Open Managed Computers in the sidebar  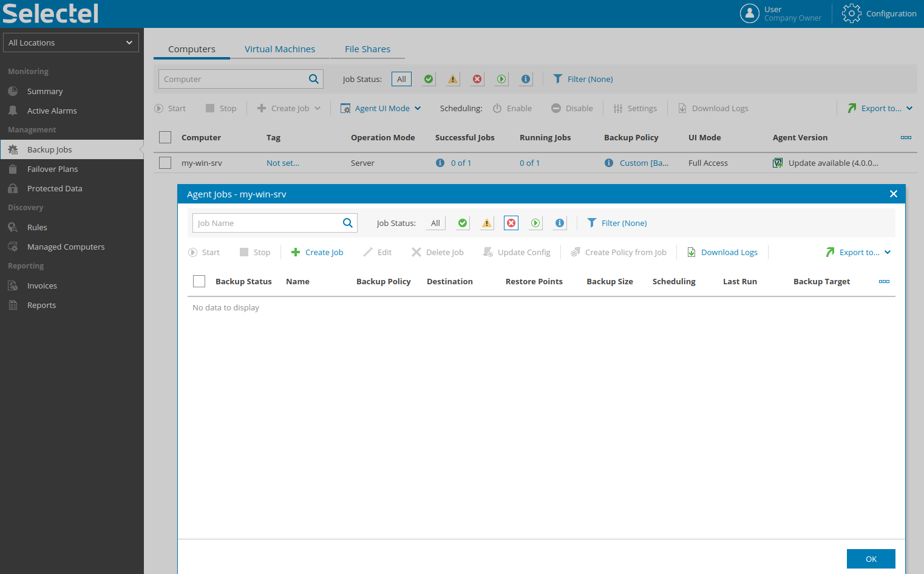click(x=72, y=247)
